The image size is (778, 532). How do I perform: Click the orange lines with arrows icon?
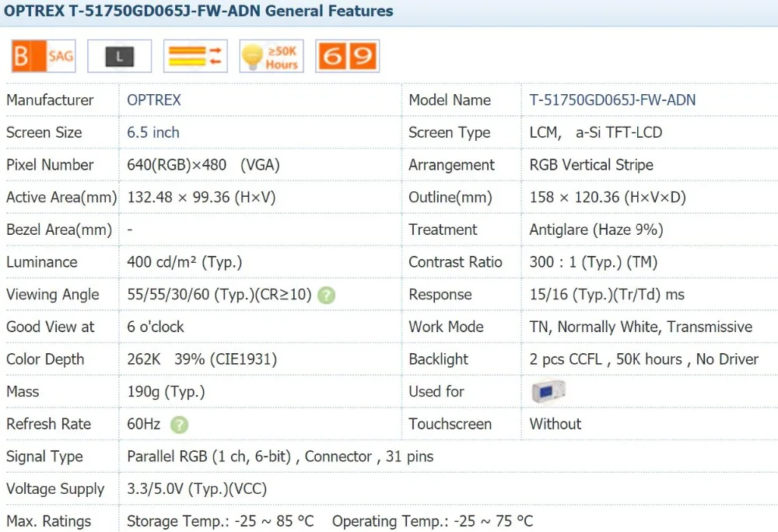[195, 56]
